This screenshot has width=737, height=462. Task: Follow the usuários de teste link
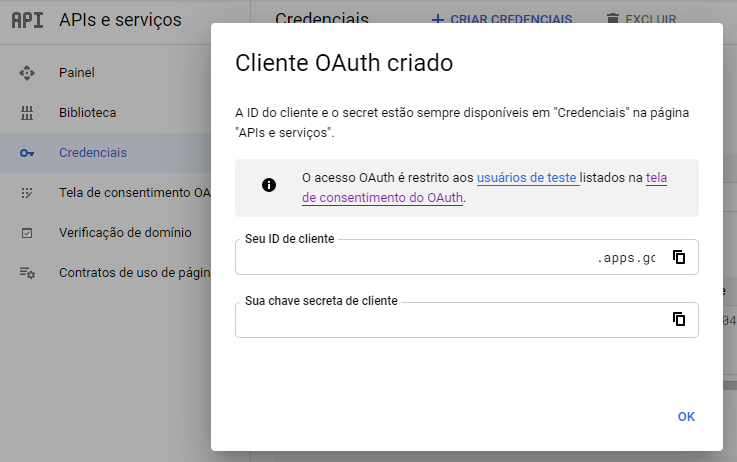tap(526, 178)
